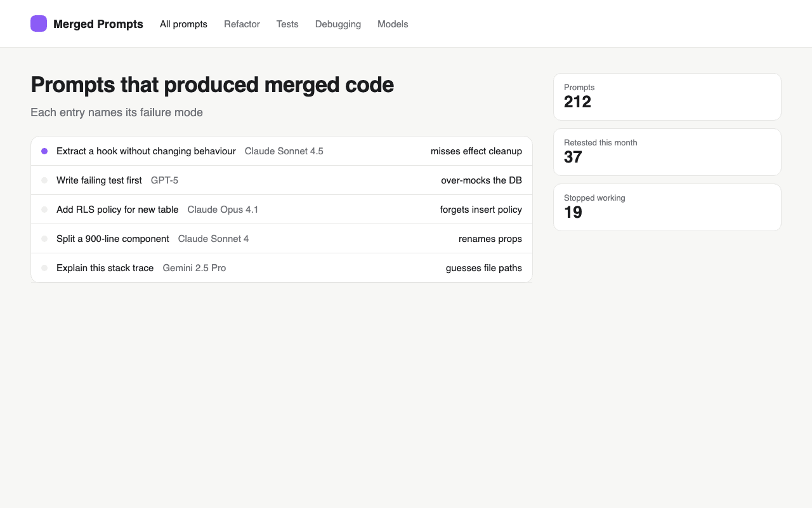The width and height of the screenshot is (812, 508).
Task: Select the Split a 900-line component entry
Action: 282,239
